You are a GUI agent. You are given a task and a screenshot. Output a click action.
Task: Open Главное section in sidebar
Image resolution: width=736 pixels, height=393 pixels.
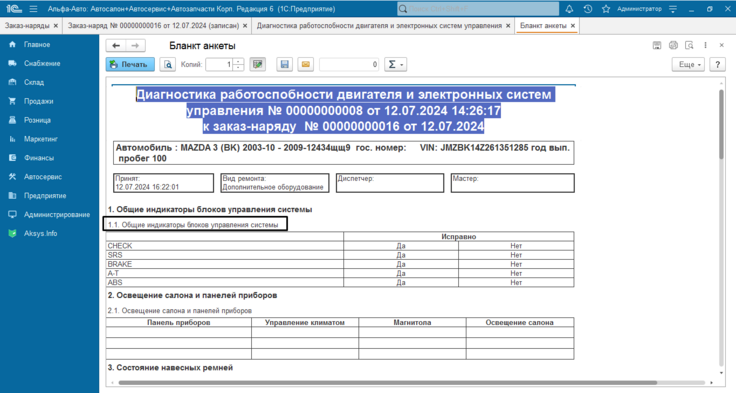coord(37,45)
